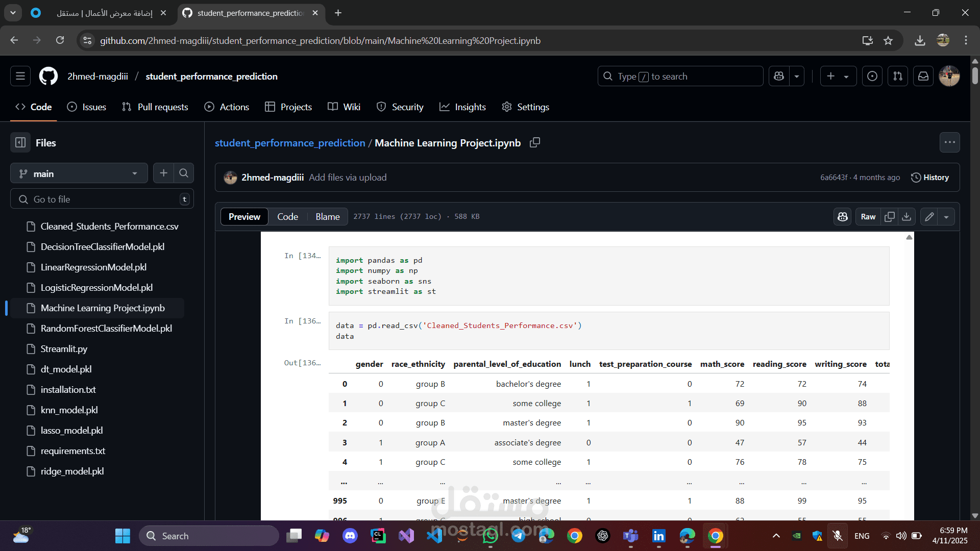Open the Security tab
The image size is (980, 551).
click(x=400, y=107)
